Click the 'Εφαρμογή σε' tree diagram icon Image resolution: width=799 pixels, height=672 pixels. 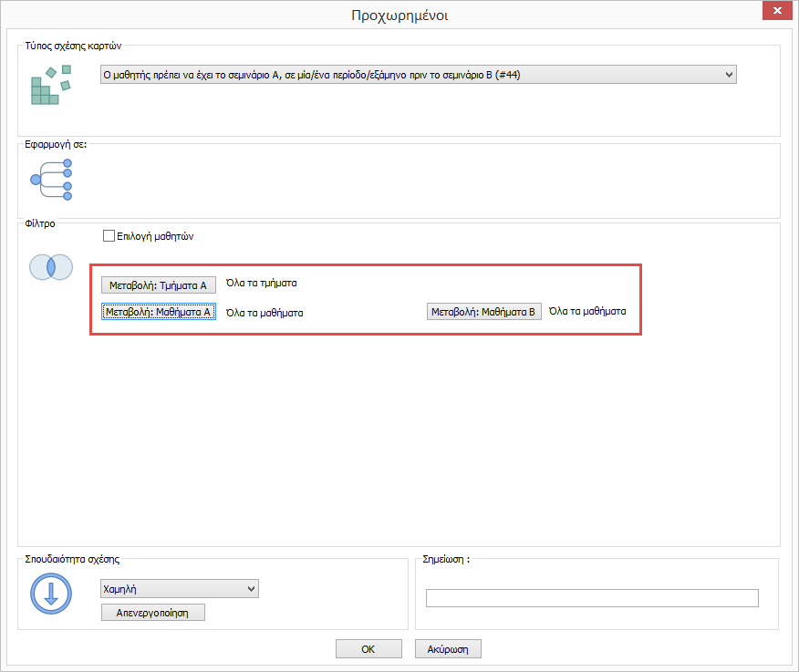[51, 180]
